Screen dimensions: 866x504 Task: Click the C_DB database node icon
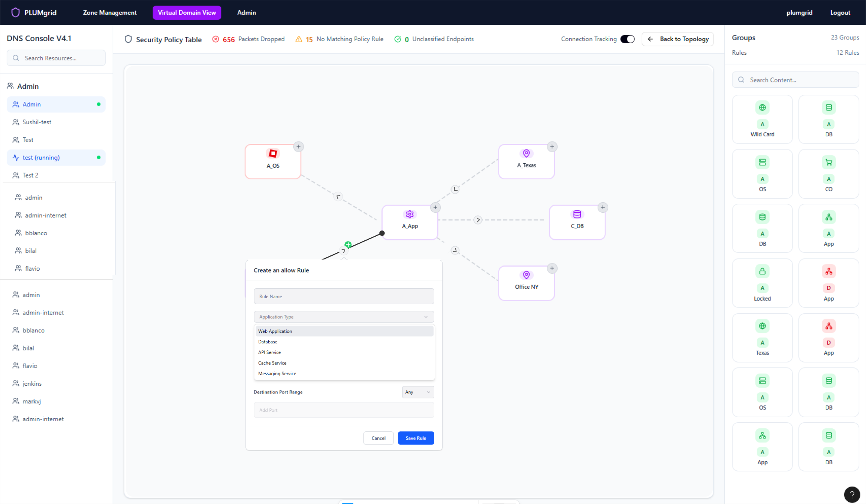577,214
